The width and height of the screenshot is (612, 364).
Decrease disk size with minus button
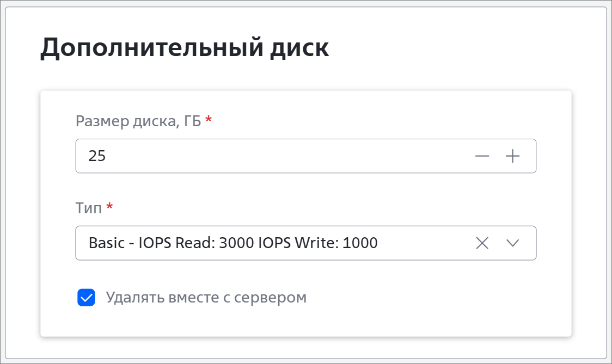click(x=482, y=156)
